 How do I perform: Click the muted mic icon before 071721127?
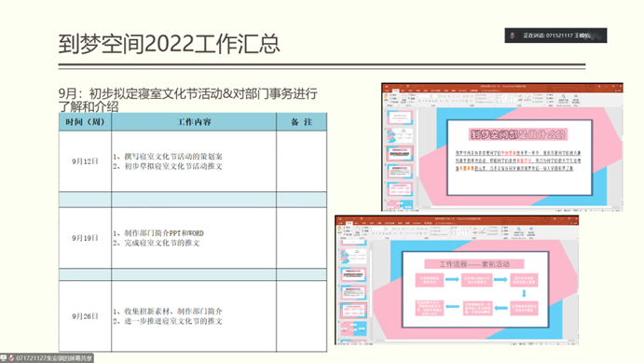pos(11,358)
